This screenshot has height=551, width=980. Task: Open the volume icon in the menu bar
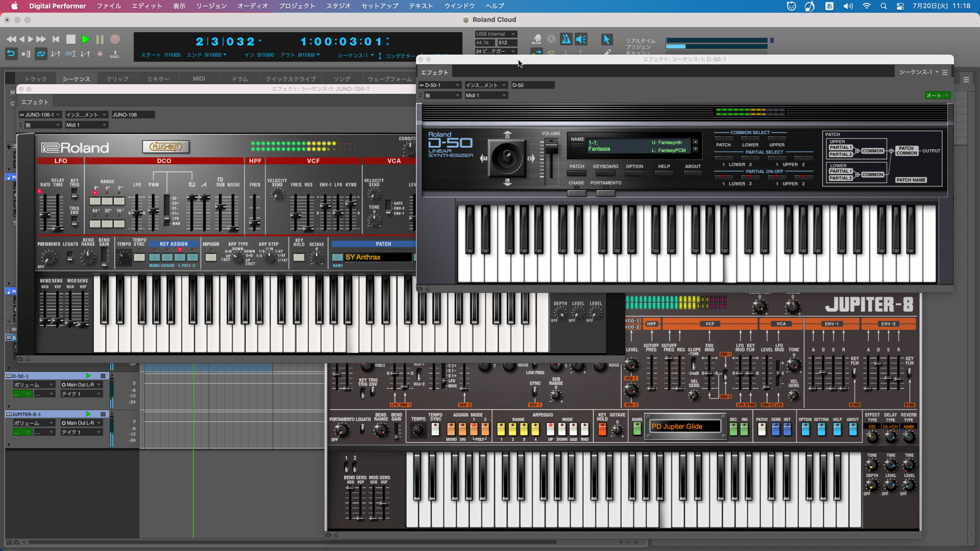click(848, 6)
